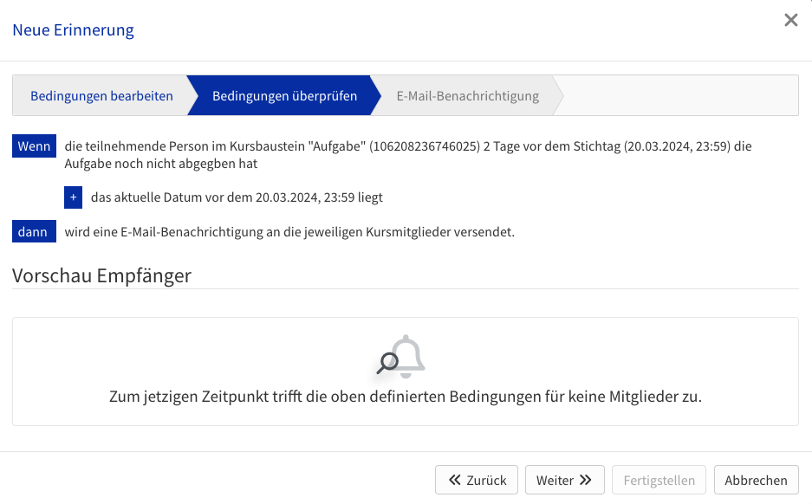The image size is (812, 504).
Task: Go to Bedingungen bearbeiten step
Action: point(101,96)
